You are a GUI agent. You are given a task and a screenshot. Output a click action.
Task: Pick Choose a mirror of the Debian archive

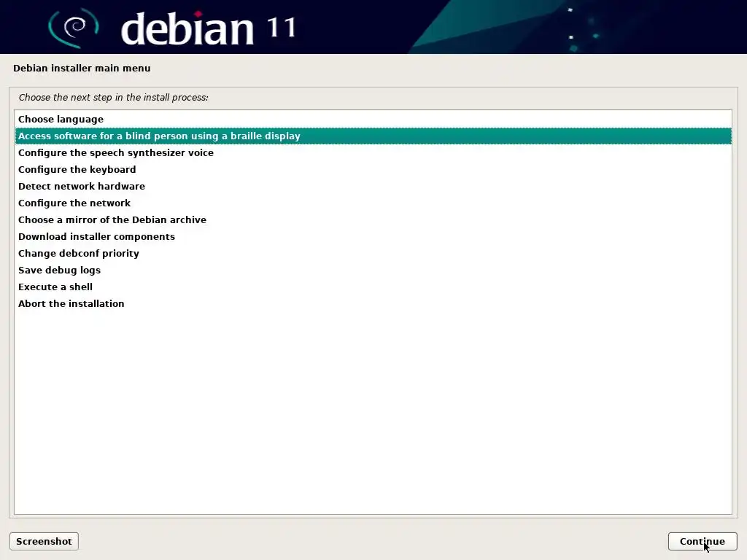(x=373, y=219)
